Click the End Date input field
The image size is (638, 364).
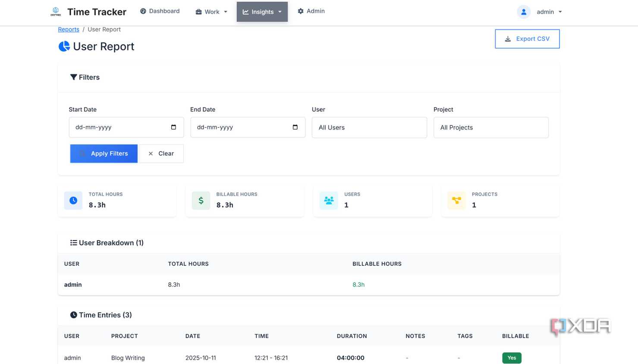click(x=248, y=127)
